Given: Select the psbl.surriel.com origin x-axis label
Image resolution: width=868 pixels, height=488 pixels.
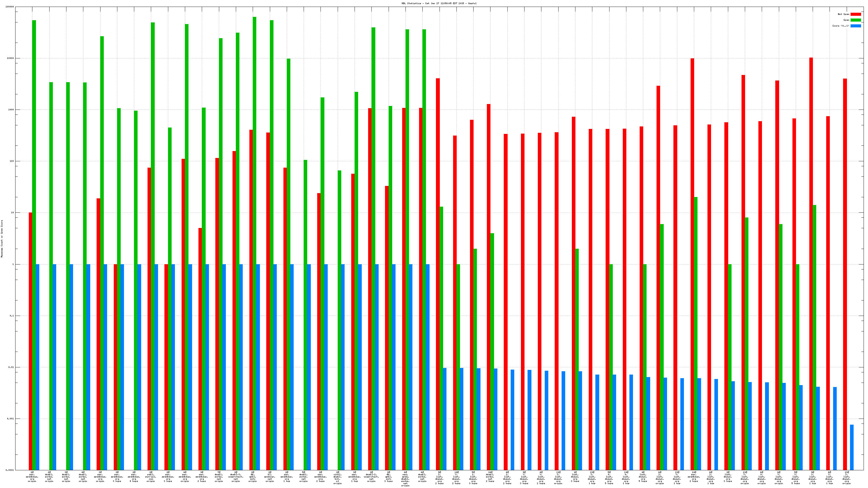Looking at the screenshot, I should tap(151, 477).
